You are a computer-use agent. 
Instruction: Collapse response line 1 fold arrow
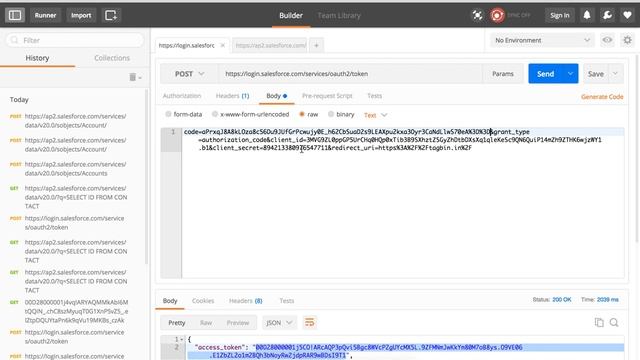181,339
